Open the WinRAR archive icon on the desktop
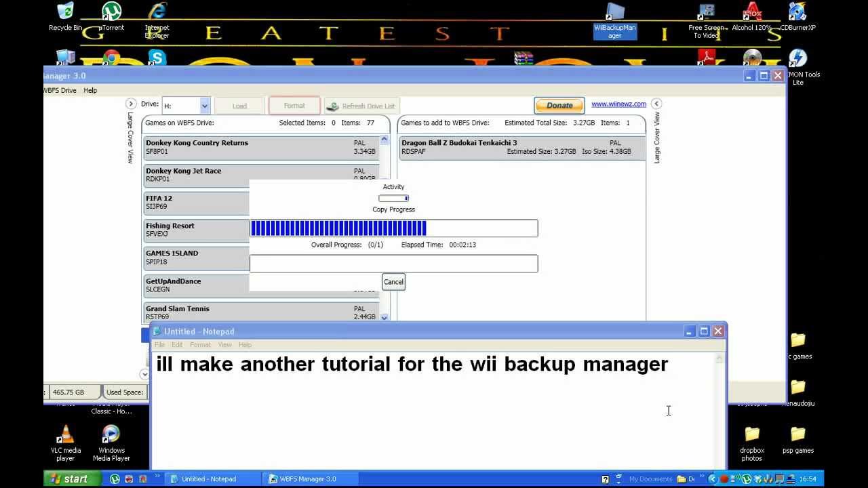This screenshot has height=488, width=868. coord(524,58)
